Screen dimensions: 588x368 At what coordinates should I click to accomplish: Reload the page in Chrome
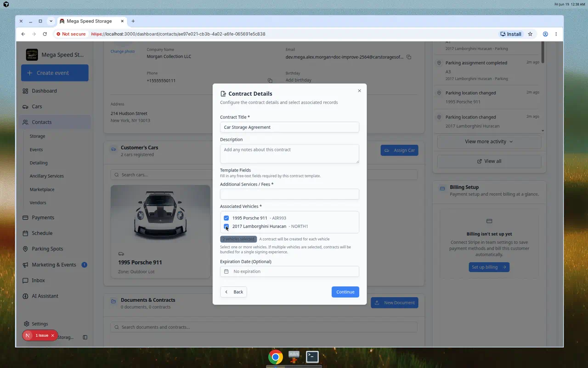click(45, 34)
